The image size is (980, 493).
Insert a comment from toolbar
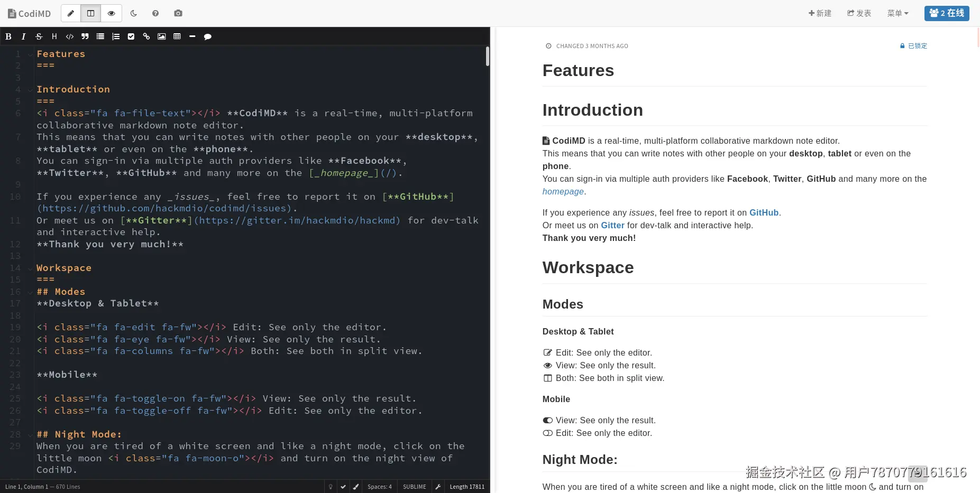208,36
